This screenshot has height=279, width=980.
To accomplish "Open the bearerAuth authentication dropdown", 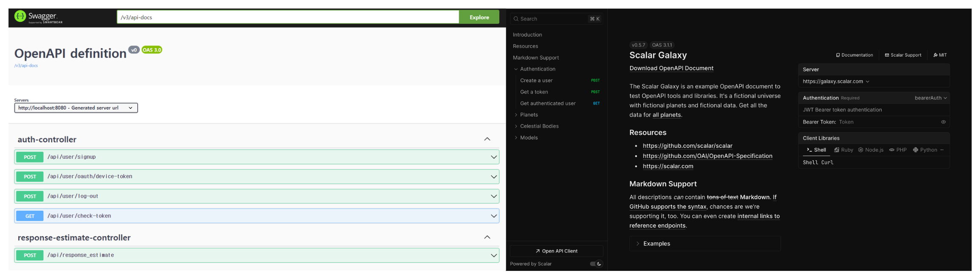I will (930, 98).
